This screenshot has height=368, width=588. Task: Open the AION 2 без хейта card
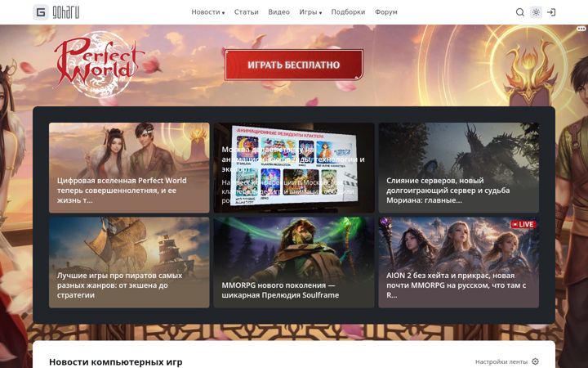(x=459, y=263)
